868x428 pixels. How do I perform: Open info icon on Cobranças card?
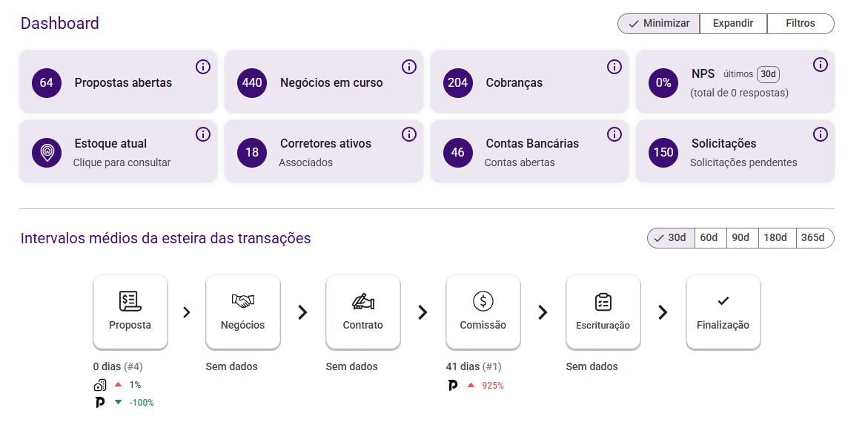[614, 67]
